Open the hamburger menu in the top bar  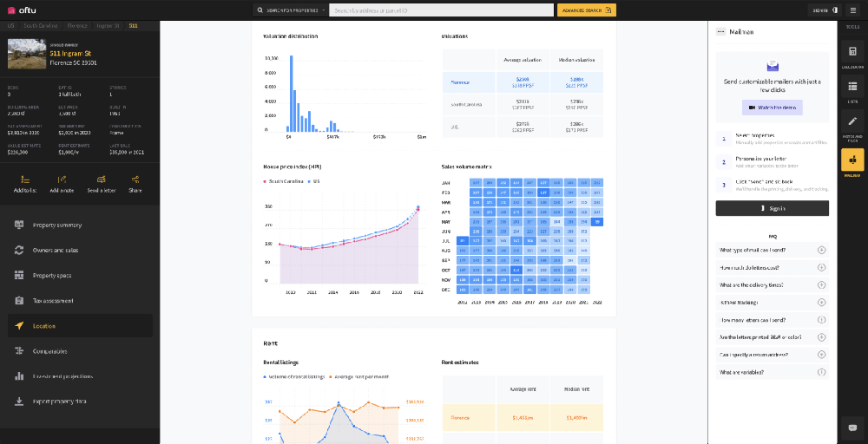(852, 10)
